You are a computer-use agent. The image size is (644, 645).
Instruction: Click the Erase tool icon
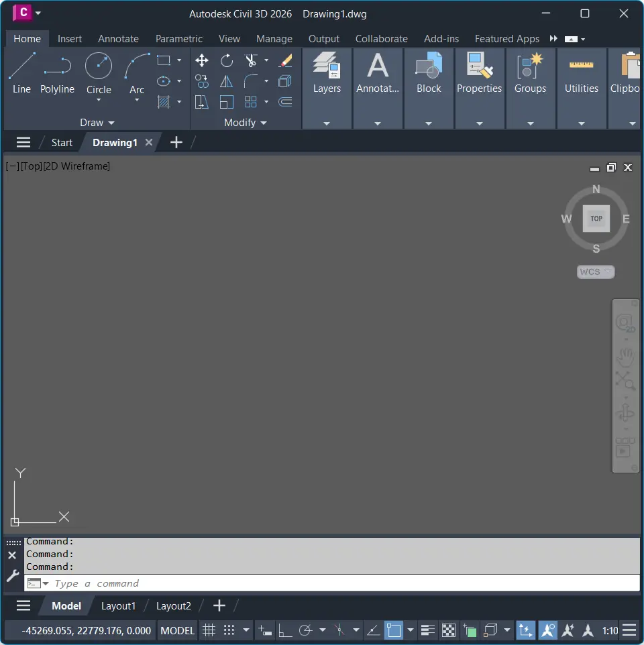[x=285, y=60]
